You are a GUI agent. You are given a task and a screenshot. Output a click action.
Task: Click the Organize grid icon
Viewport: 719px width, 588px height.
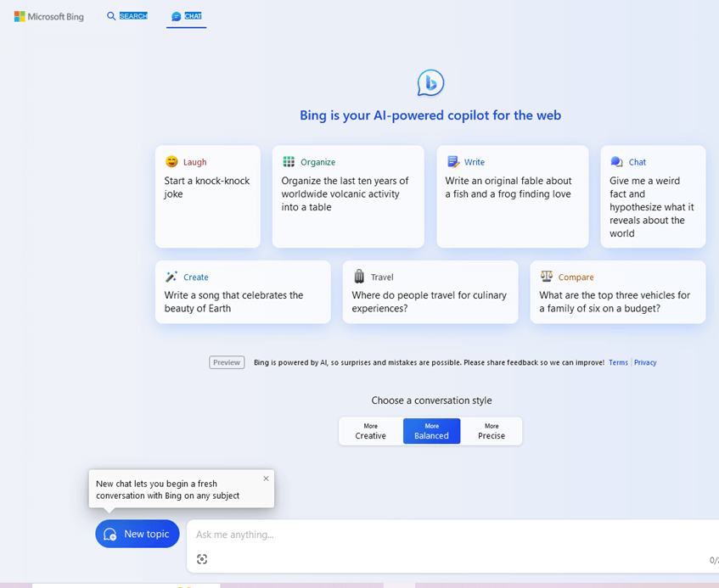point(289,161)
